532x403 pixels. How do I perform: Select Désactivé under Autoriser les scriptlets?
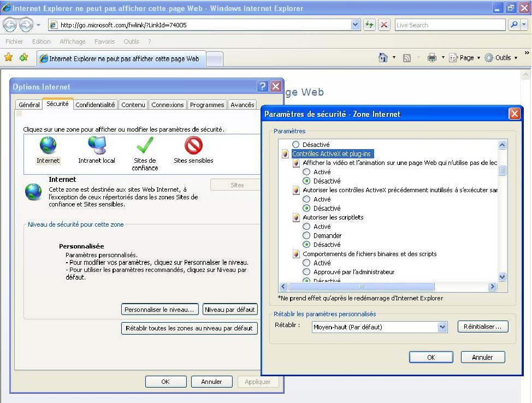[x=306, y=244]
